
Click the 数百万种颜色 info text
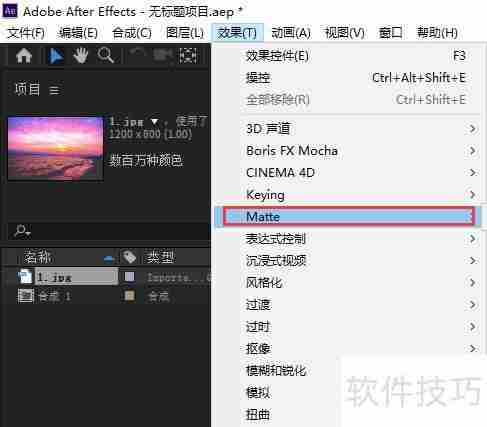pyautogui.click(x=146, y=160)
